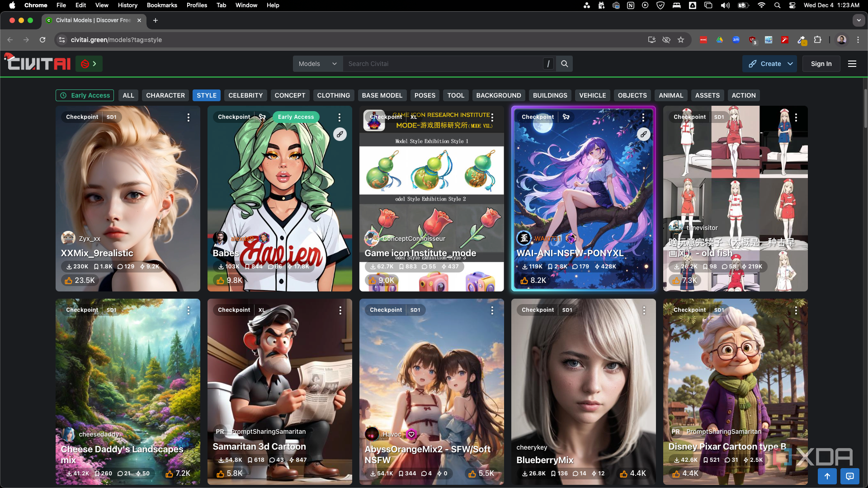Open three-dot menu on XXMix_9realistic card

pyautogui.click(x=189, y=117)
